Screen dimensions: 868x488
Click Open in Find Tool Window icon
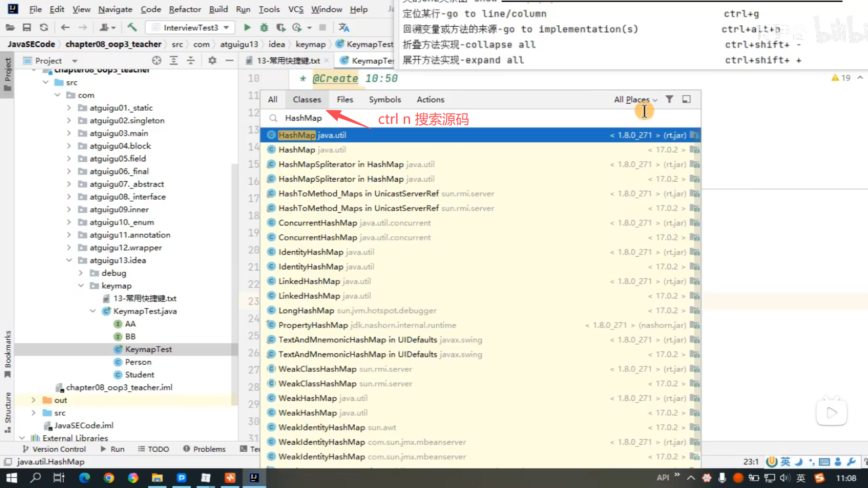pos(686,99)
